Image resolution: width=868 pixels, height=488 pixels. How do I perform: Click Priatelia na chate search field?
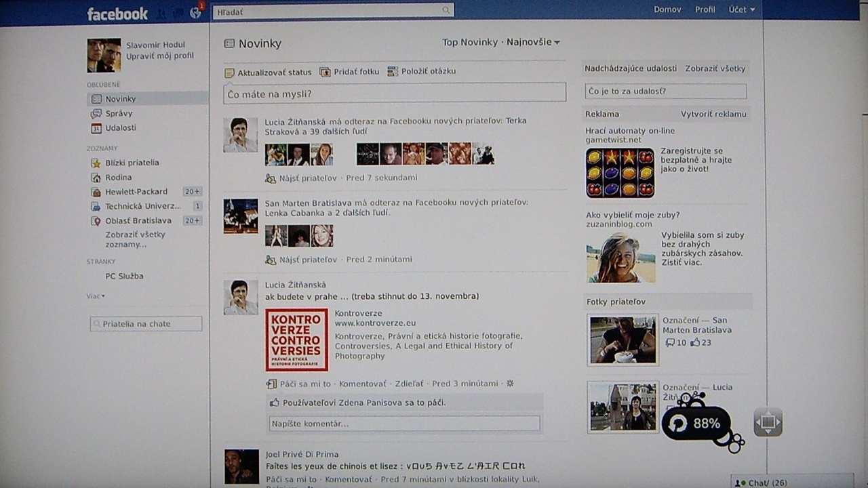coord(146,324)
